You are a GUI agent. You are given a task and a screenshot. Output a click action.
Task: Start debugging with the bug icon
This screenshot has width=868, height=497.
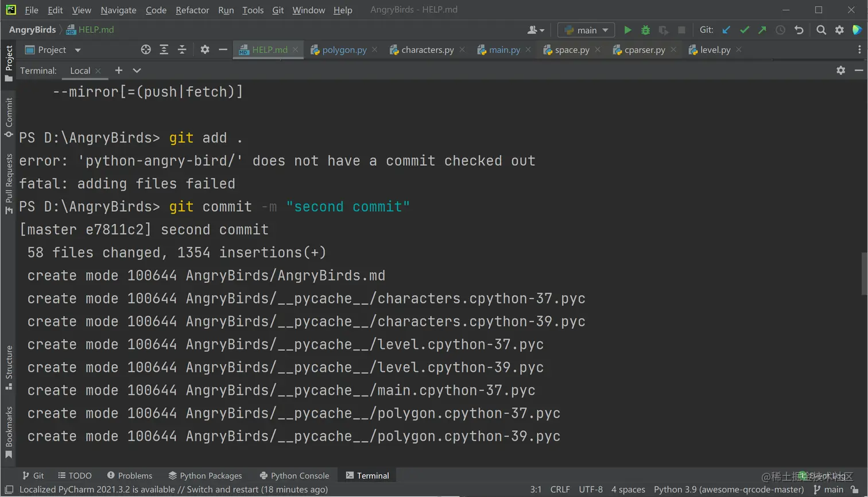(x=645, y=30)
